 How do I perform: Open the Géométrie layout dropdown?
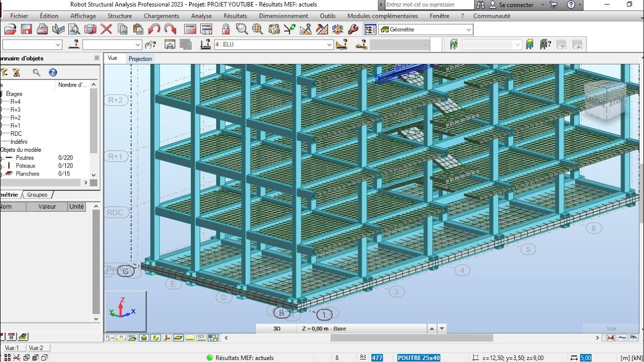point(426,30)
